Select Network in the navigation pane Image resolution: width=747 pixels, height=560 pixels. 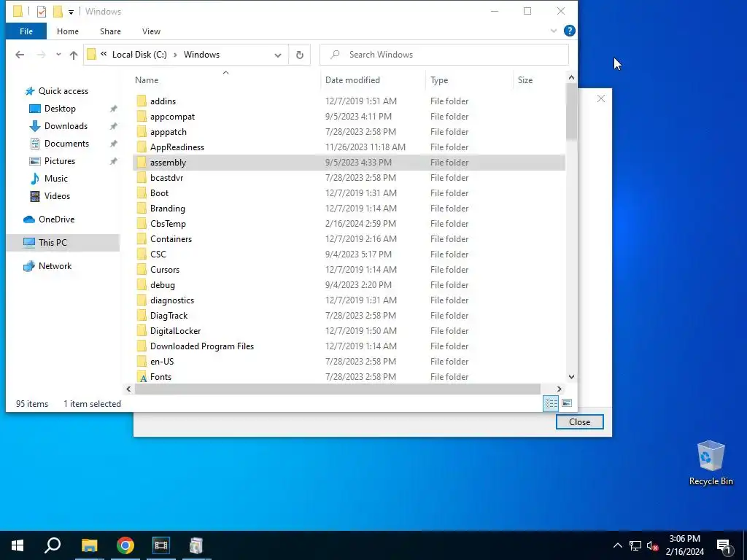coord(55,266)
